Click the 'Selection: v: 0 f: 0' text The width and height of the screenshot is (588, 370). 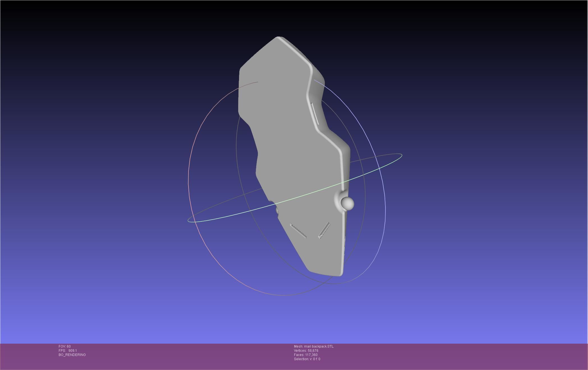point(307,359)
